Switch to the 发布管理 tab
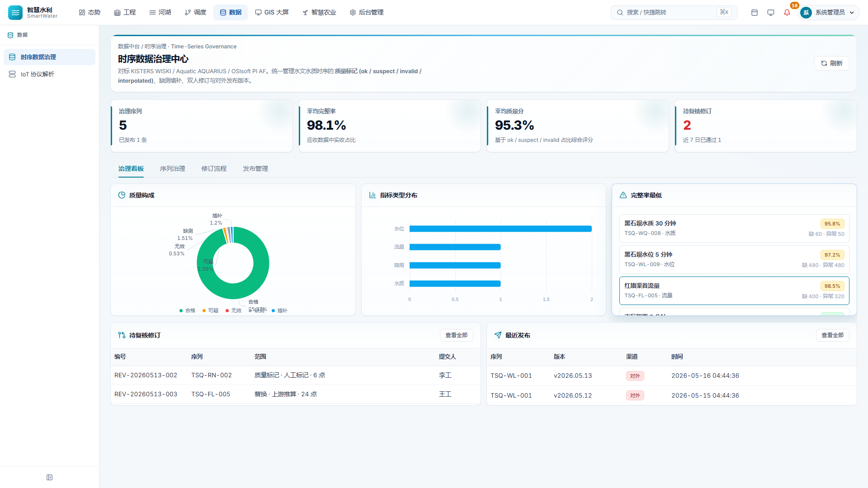Viewport: 868px width, 488px height. [x=255, y=169]
